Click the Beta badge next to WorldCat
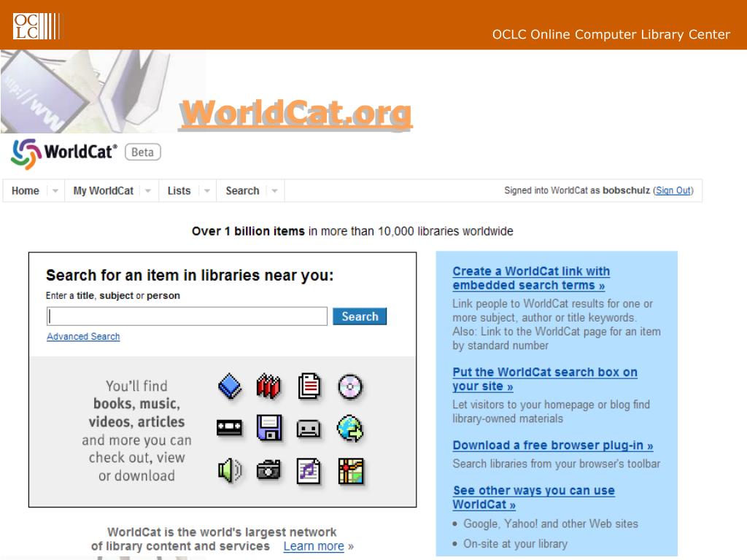Image resolution: width=747 pixels, height=560 pixels. point(143,152)
